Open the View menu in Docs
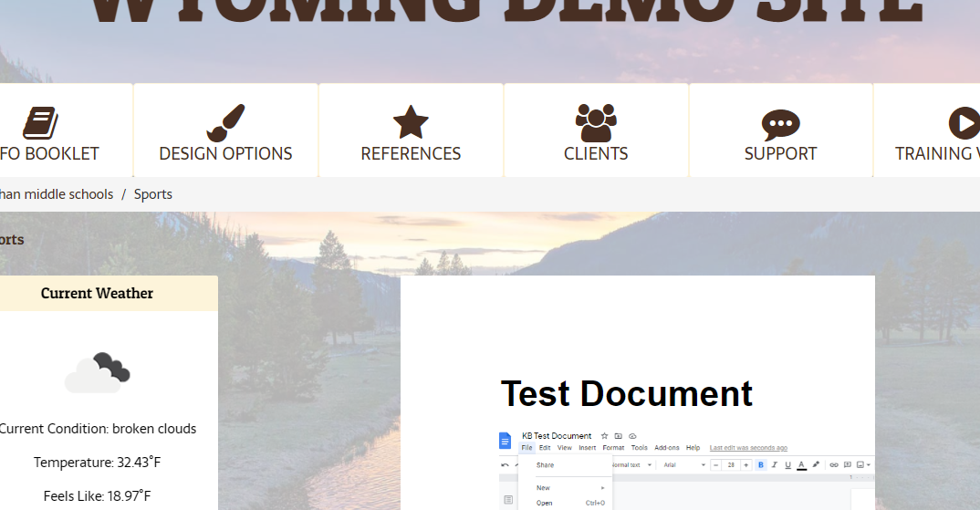The image size is (980, 510). [565, 447]
